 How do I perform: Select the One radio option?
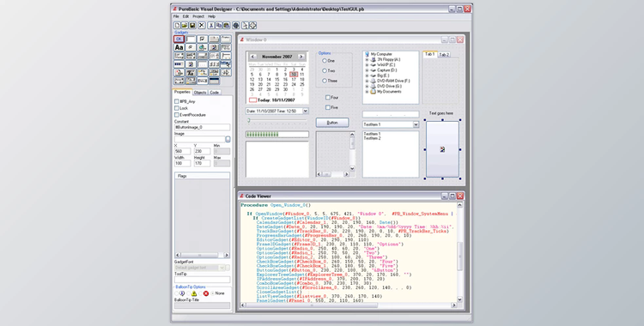click(325, 60)
